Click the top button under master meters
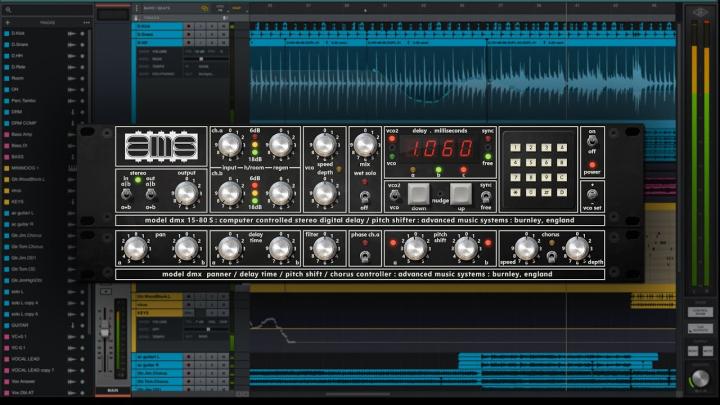The width and height of the screenshot is (720, 405). [x=700, y=313]
